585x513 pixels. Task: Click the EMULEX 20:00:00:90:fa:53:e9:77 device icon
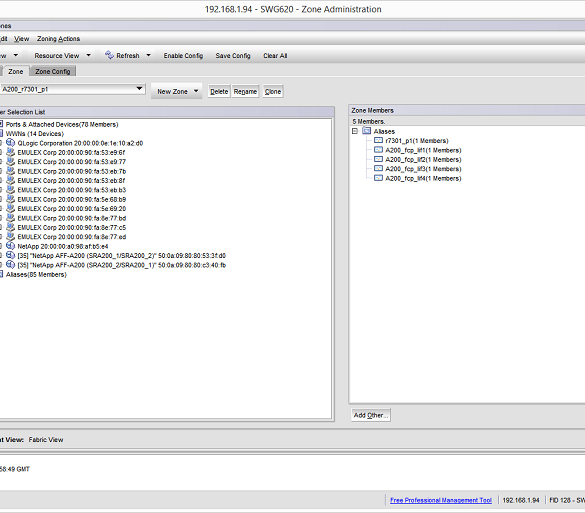tap(11, 162)
